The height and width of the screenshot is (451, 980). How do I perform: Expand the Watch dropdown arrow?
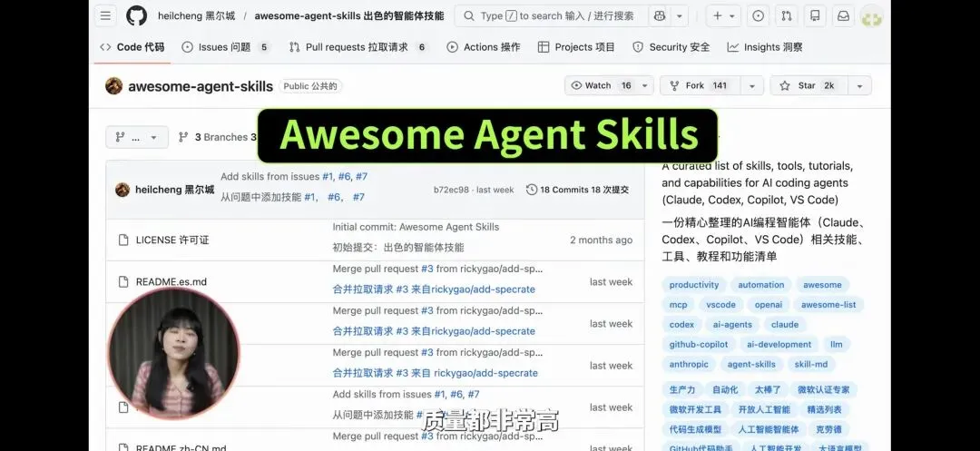click(x=645, y=85)
